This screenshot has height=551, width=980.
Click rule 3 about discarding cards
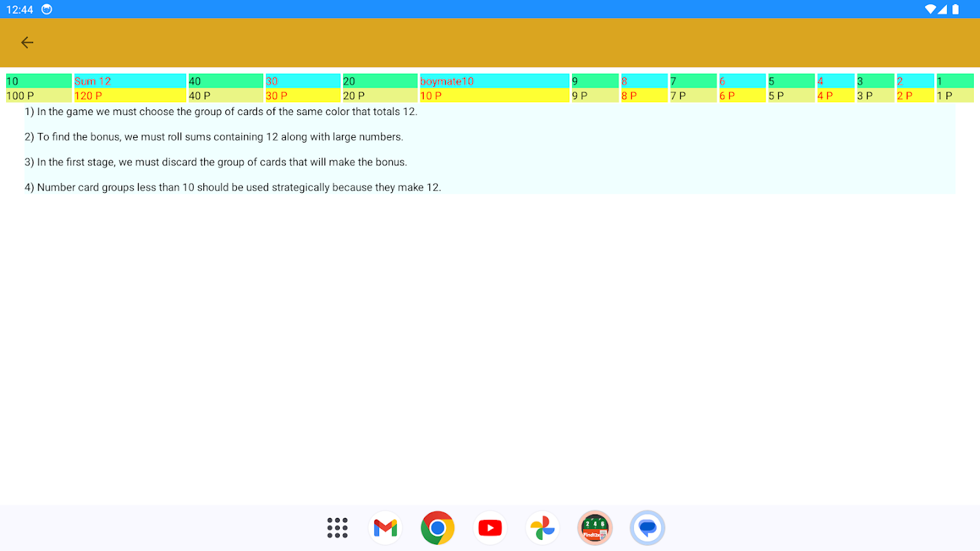pos(216,163)
